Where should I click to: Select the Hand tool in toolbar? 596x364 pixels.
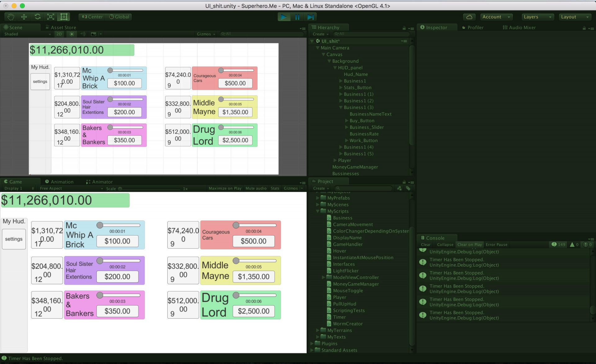(11, 17)
